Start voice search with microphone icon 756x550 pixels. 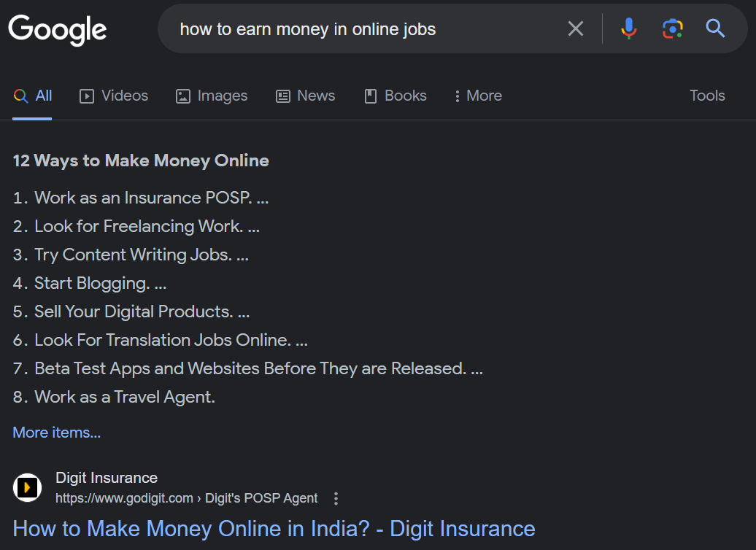629,29
